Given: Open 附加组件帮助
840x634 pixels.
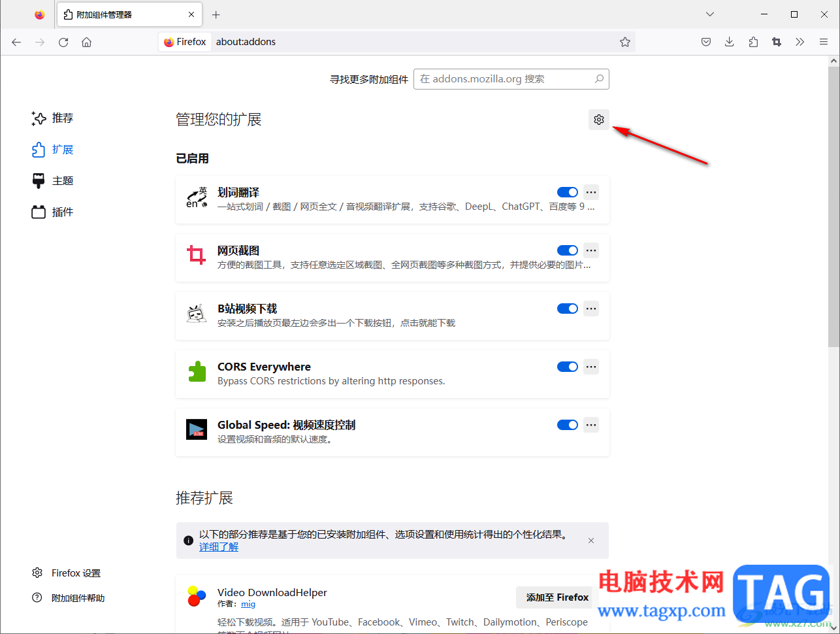Looking at the screenshot, I should (68, 598).
